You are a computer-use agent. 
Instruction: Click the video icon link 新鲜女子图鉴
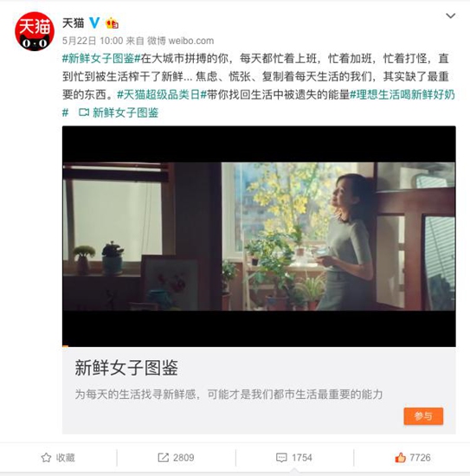pyautogui.click(x=119, y=113)
